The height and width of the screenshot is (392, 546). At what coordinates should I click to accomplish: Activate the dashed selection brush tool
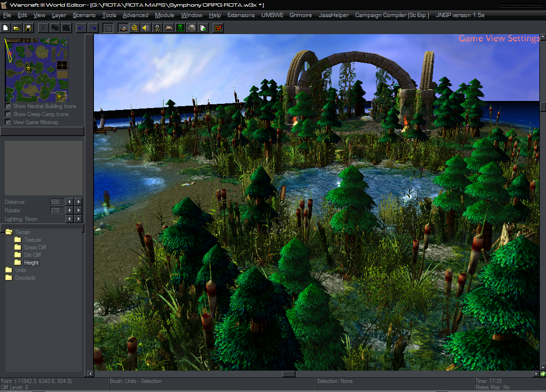tap(109, 28)
